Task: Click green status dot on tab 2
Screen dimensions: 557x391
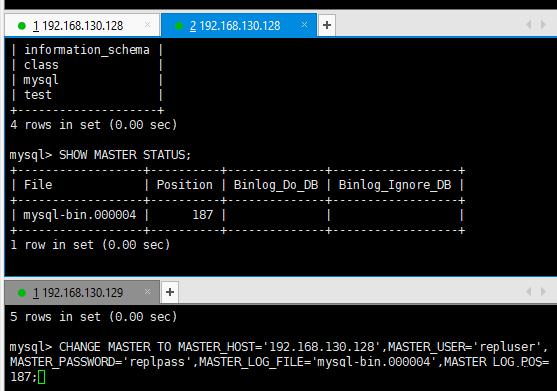Action: 179,26
